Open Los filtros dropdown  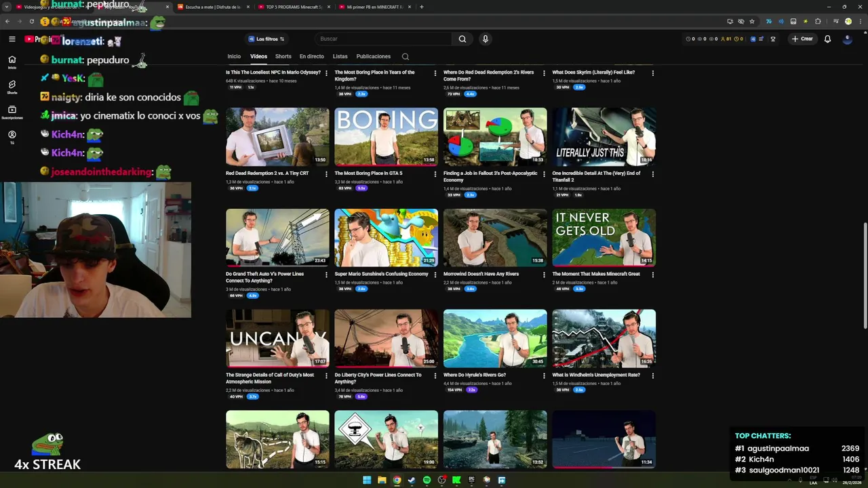[x=266, y=39]
